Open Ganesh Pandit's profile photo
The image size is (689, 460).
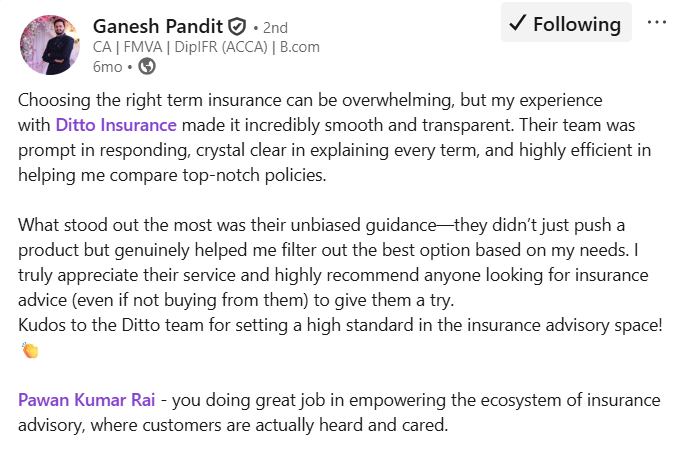coord(49,45)
